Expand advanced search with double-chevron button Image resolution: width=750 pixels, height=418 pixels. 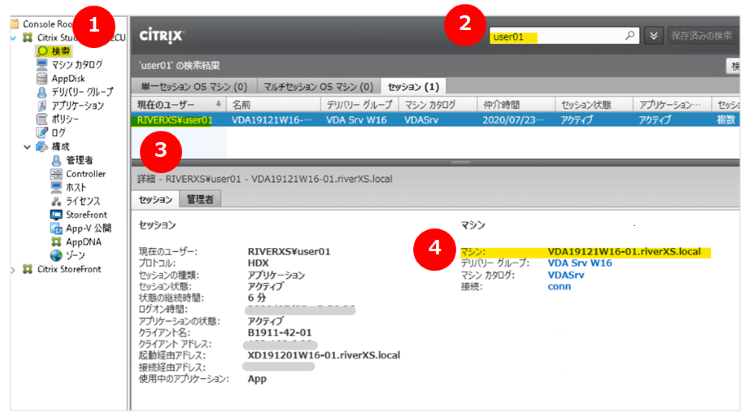pyautogui.click(x=653, y=36)
